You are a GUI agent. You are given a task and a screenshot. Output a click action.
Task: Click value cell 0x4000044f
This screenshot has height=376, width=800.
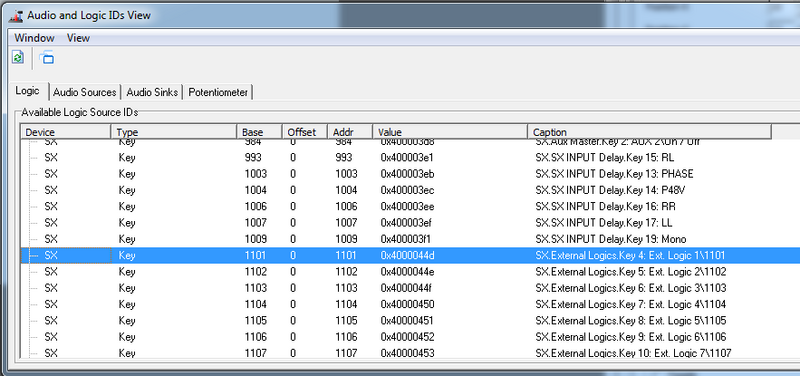(407, 288)
